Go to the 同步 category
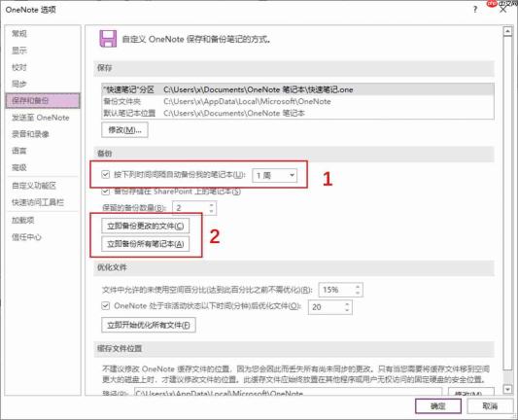Viewport: 518px width, 420px height. (19, 84)
